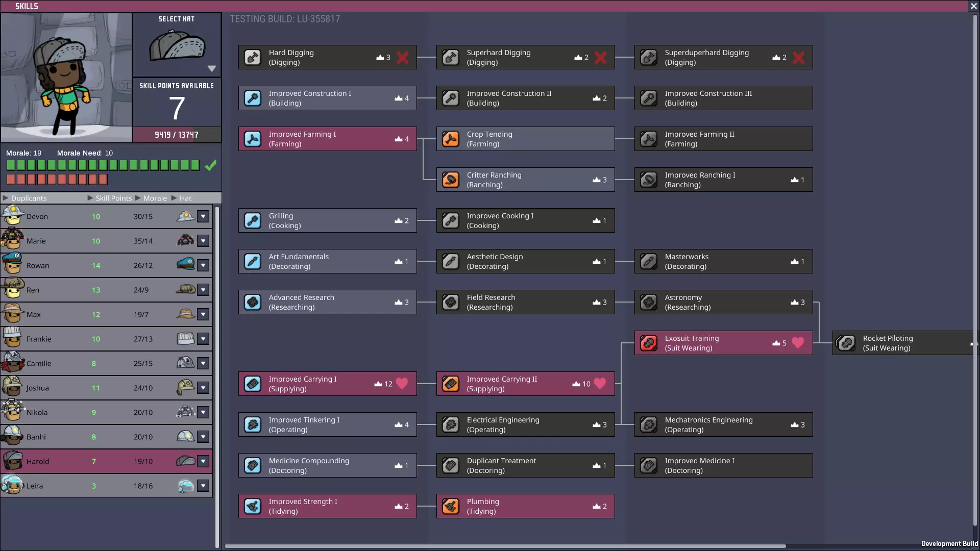Click the Exosuit Training skill icon
980x551 pixels.
click(649, 343)
